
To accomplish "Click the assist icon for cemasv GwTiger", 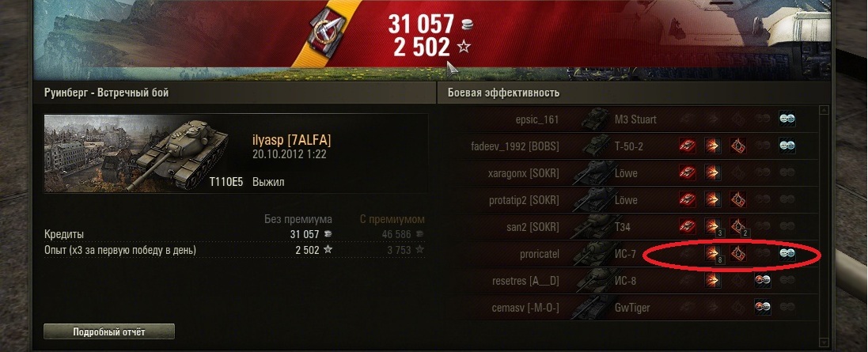I will tap(762, 307).
